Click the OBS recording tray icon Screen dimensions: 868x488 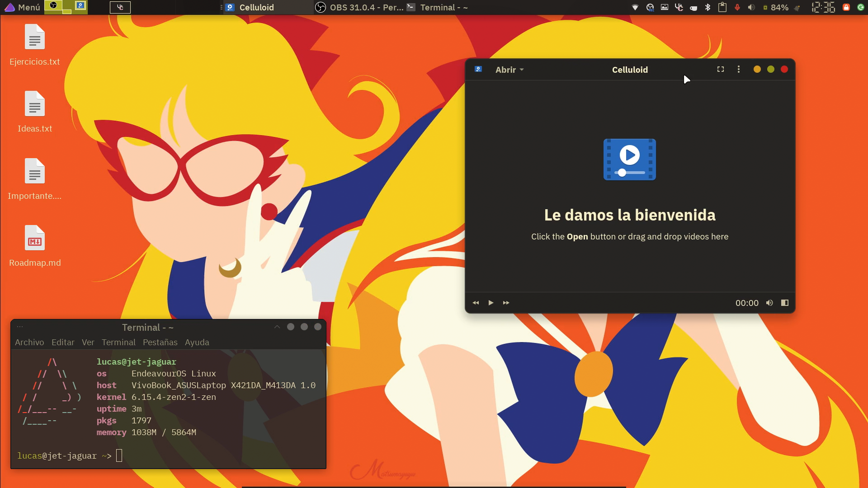650,7
